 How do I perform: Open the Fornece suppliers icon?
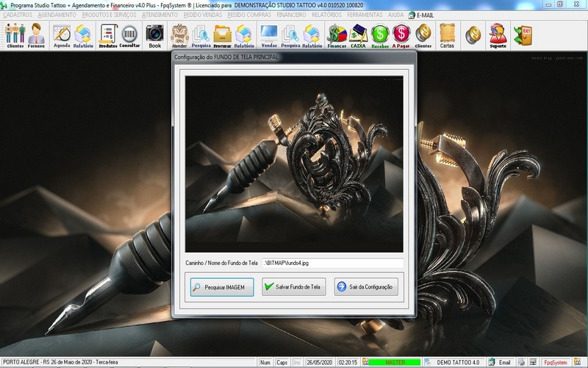click(36, 35)
